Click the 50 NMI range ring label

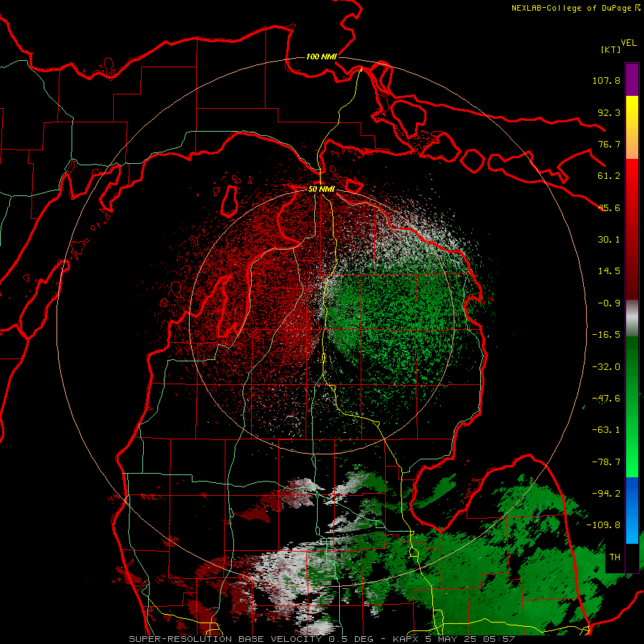click(x=321, y=189)
